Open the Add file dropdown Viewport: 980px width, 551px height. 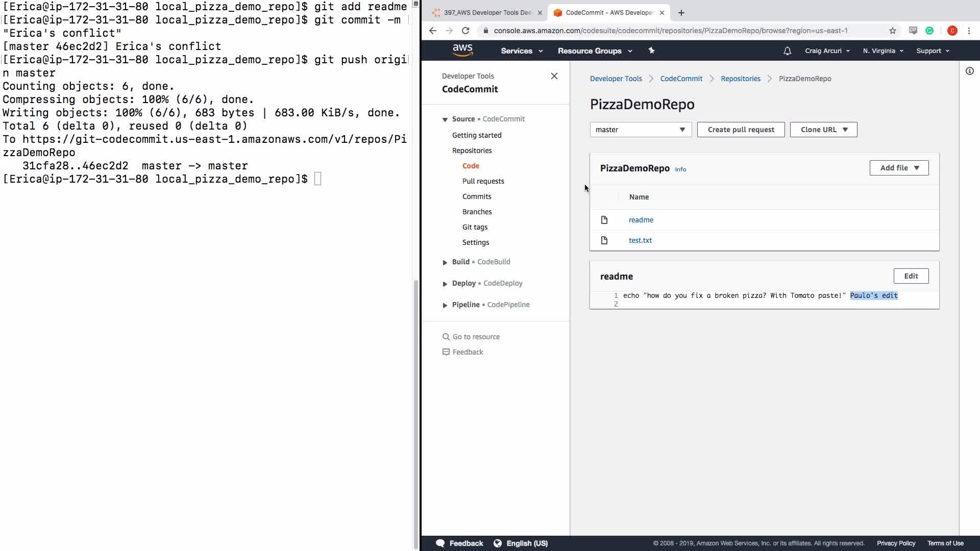(x=899, y=168)
